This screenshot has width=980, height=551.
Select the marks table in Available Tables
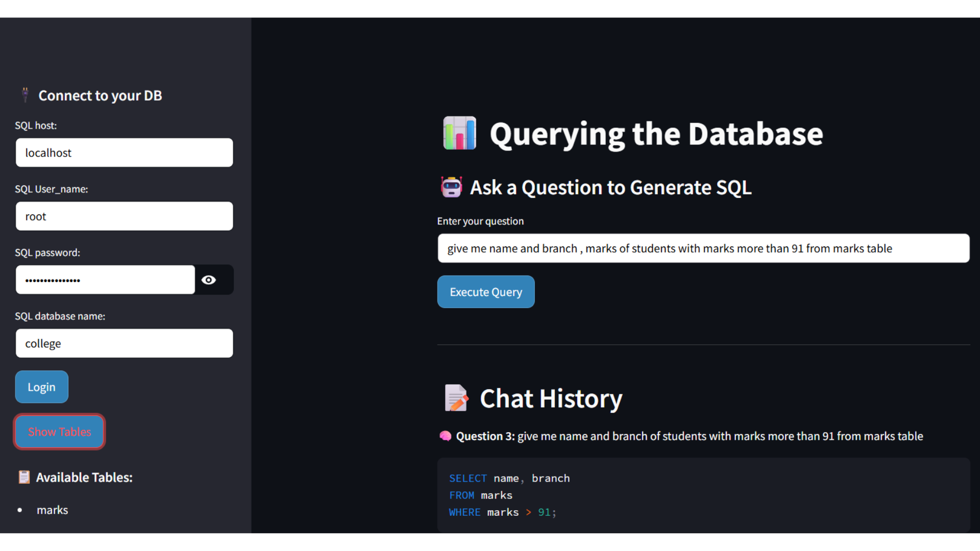[x=52, y=510]
